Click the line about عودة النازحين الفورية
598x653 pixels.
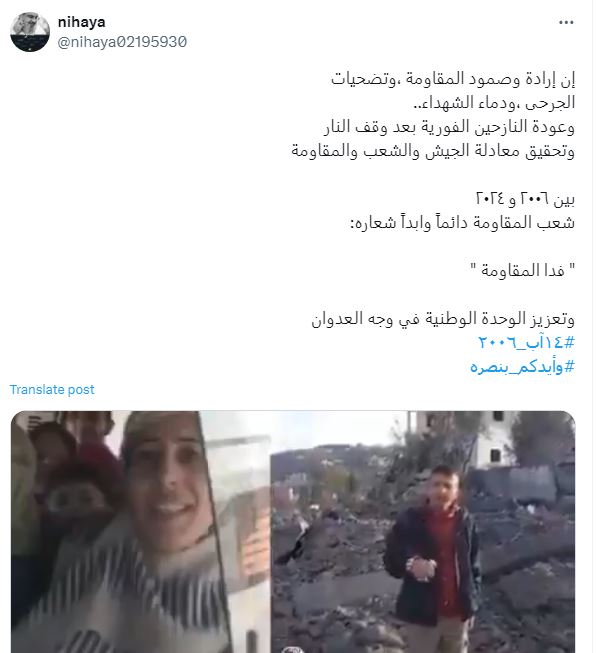[449, 127]
